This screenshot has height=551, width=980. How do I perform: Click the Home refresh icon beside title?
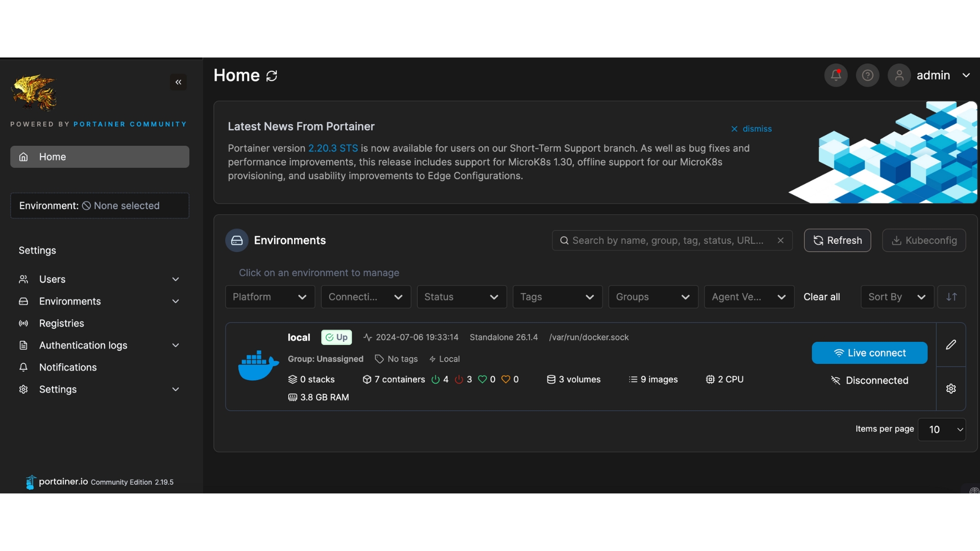[x=272, y=76]
